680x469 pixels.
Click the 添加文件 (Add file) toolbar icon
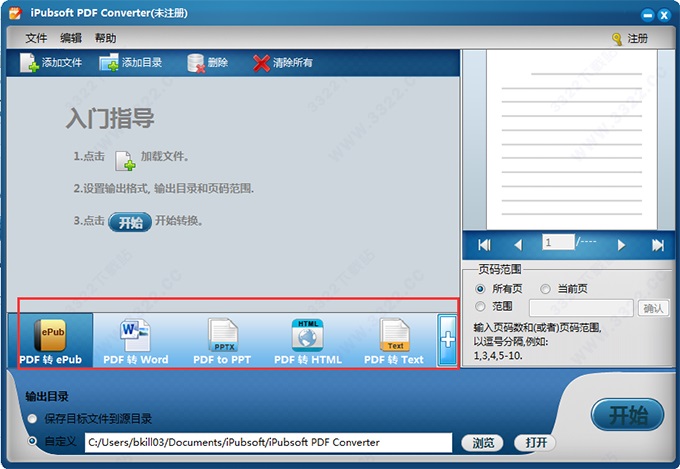(29, 63)
